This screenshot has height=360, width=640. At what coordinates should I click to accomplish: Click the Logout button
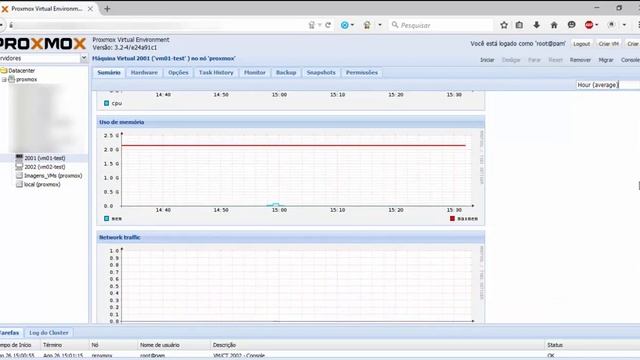[x=581, y=44]
